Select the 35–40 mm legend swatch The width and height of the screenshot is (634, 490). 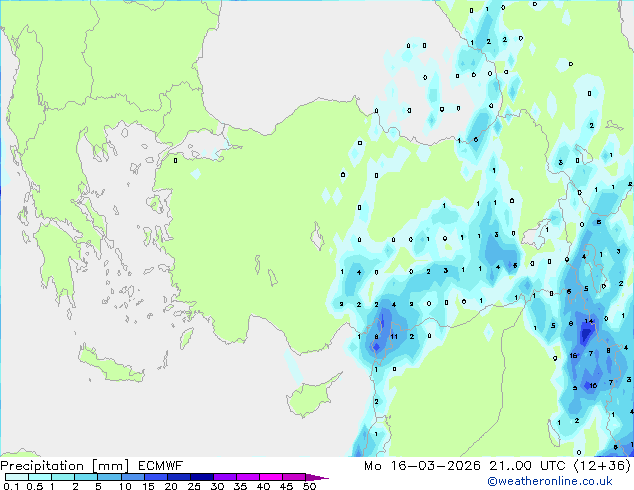(248, 477)
